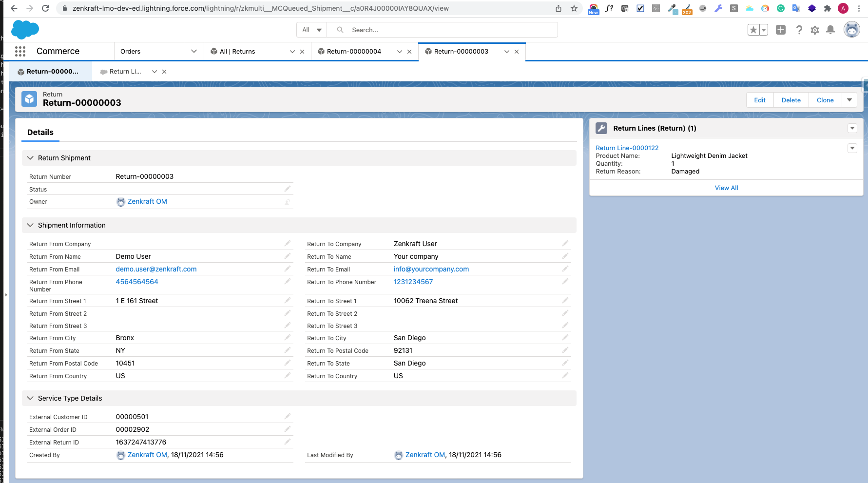Open the user profile avatar

[852, 30]
